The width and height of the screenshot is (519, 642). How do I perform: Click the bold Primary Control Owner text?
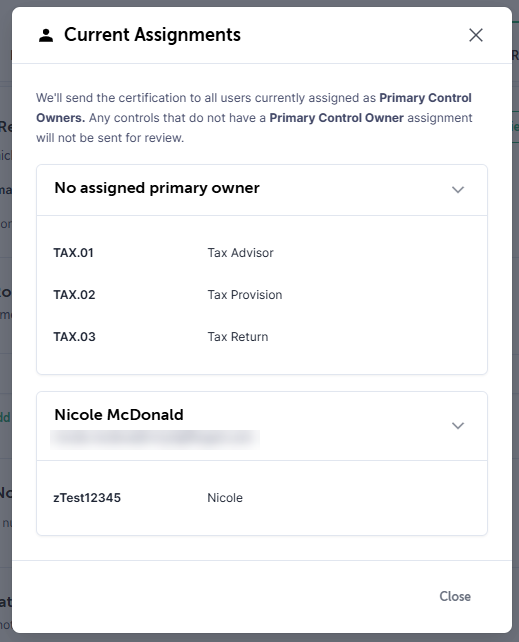pyautogui.click(x=336, y=118)
